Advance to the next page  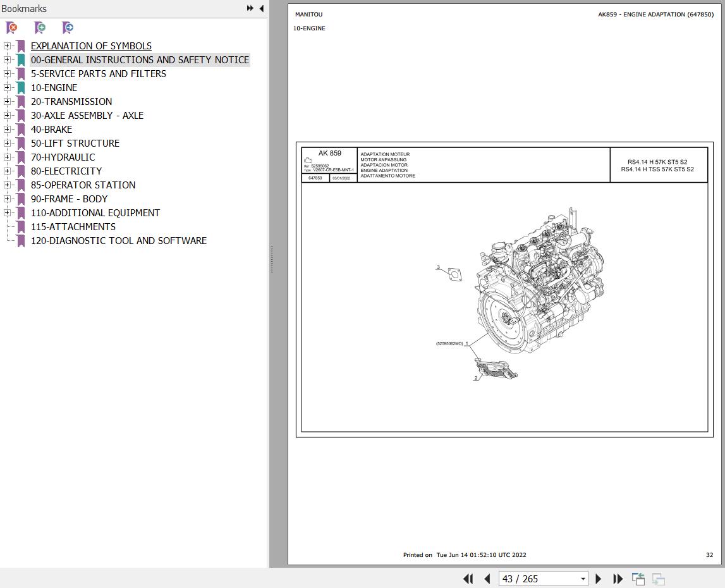coord(598,579)
